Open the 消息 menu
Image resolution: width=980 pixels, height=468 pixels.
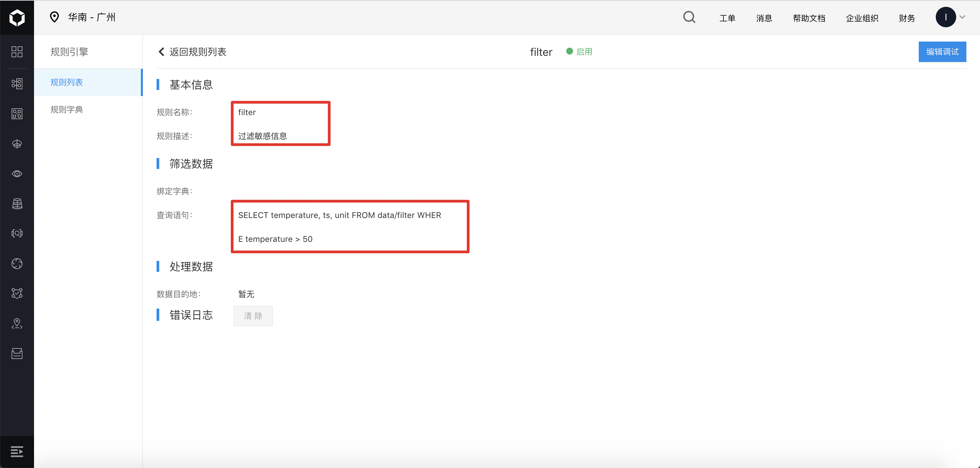point(764,18)
